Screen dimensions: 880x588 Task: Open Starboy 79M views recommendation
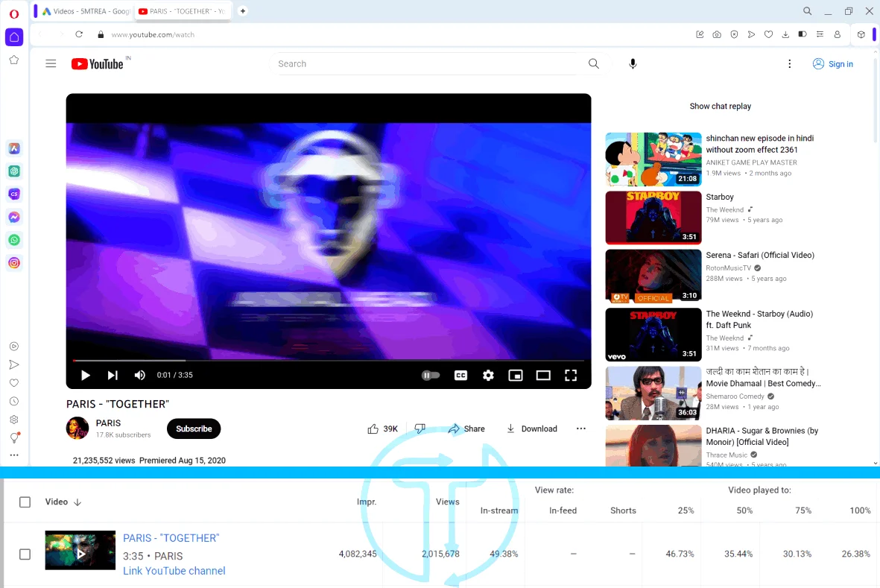tap(653, 218)
